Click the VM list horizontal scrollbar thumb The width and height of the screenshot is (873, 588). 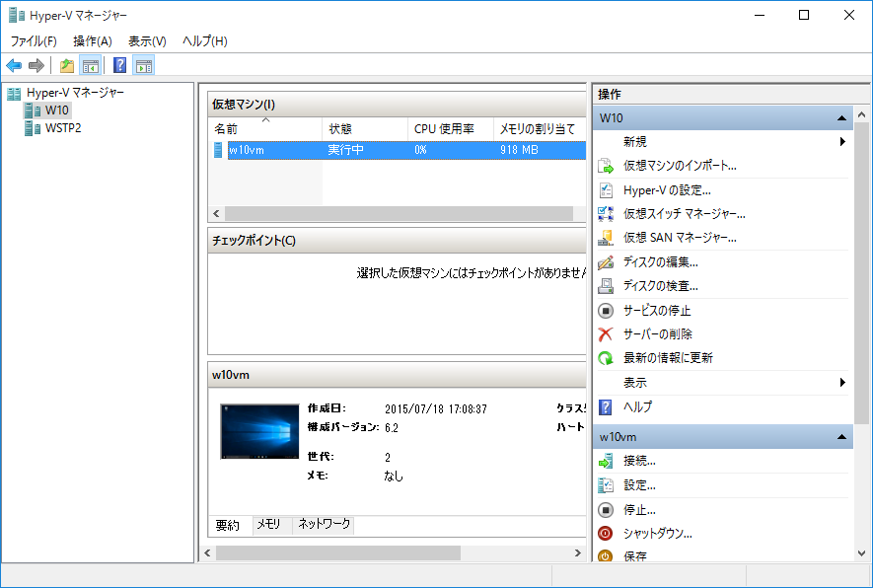399,214
